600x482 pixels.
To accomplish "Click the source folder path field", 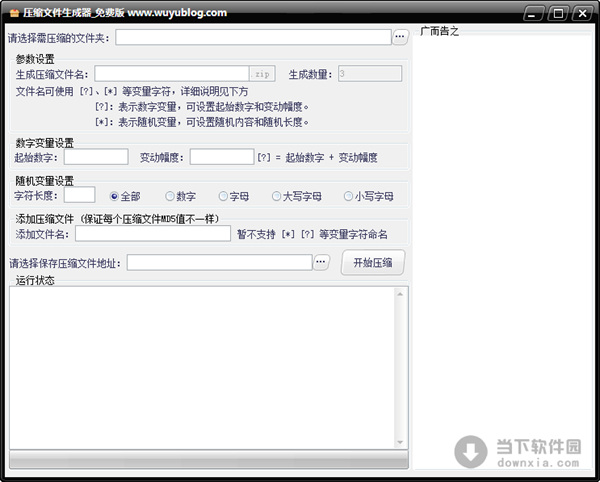I will coord(253,37).
